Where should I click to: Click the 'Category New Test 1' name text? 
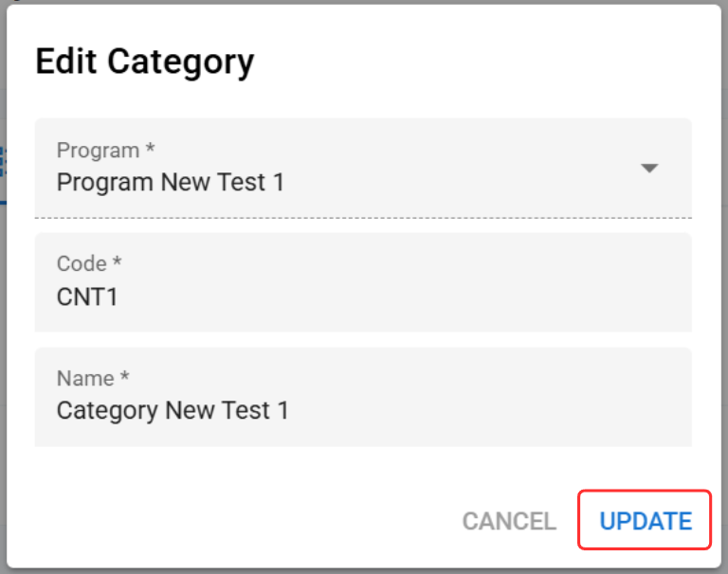[173, 410]
